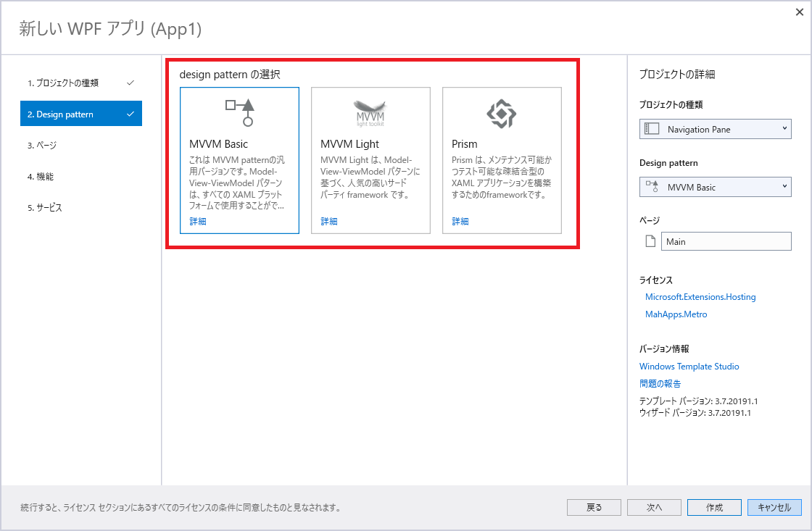Go to step 4. 機能
This screenshot has width=812, height=531.
(81, 177)
